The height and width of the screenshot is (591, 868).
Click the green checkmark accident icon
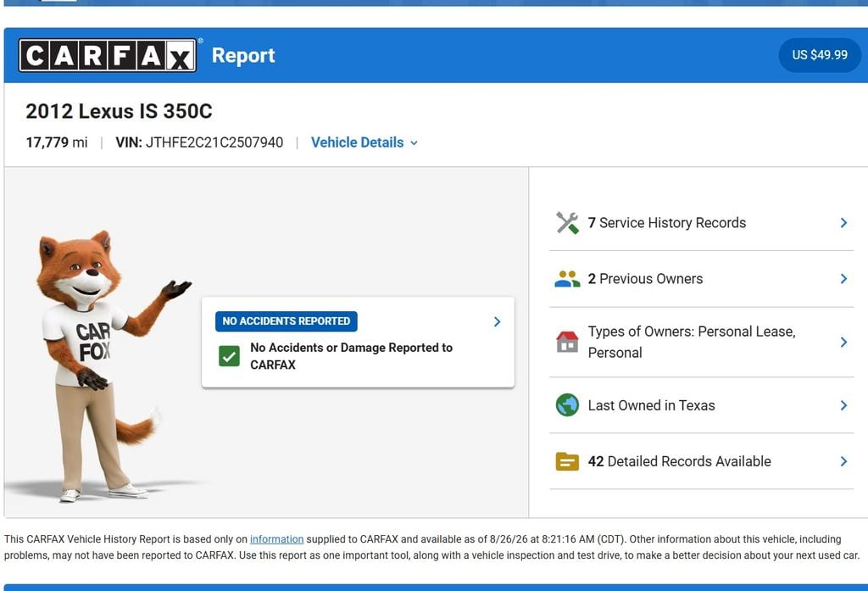pos(229,356)
